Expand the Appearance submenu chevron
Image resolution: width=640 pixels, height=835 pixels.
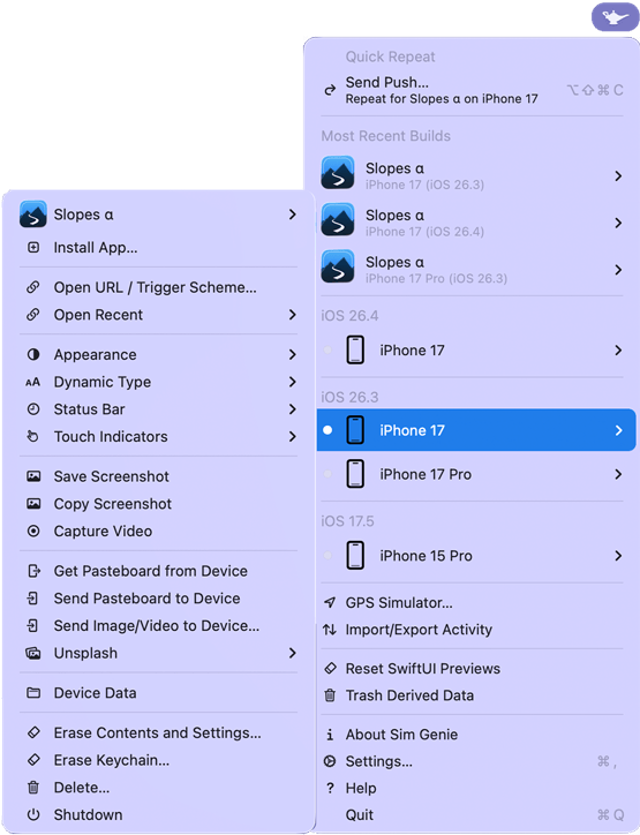pos(292,355)
